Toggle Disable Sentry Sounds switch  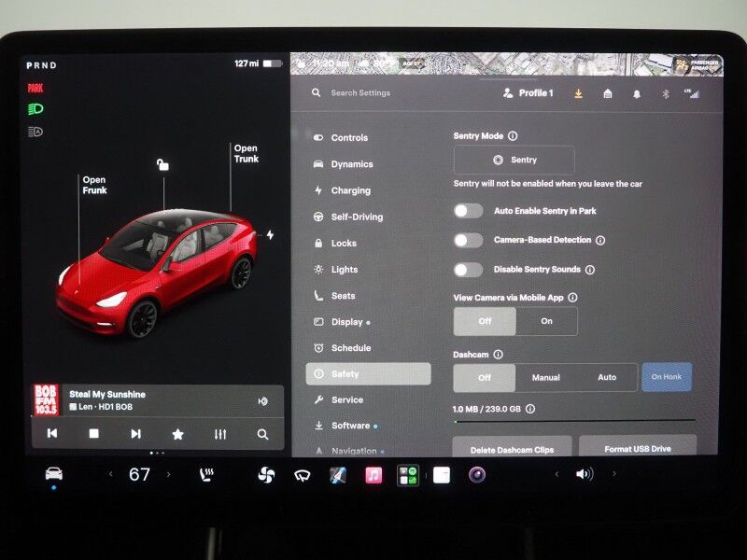[469, 270]
